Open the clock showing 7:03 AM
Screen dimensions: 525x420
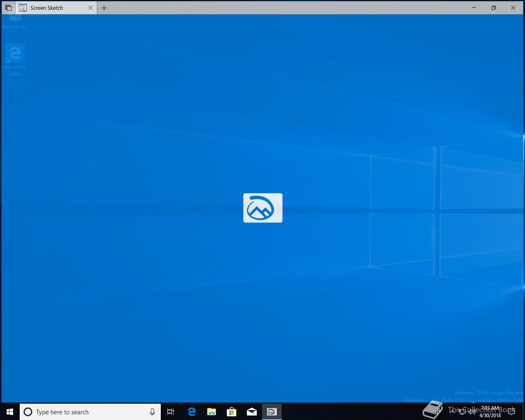tap(490, 412)
